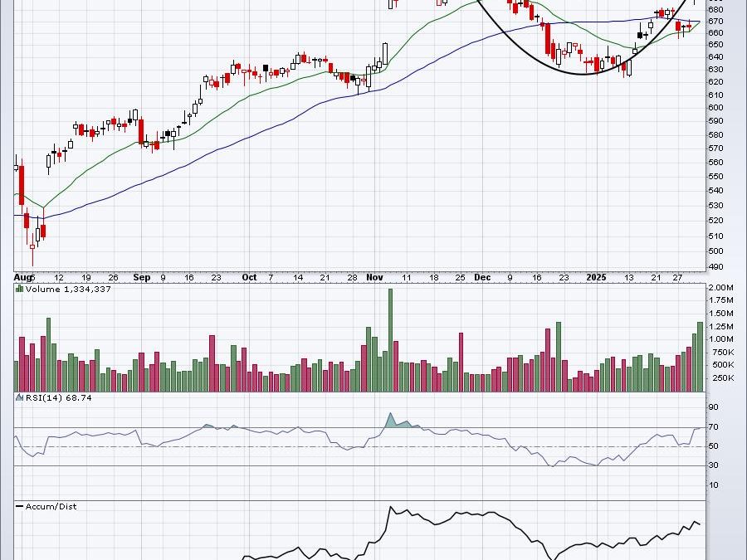Screen dimensions: 747x560
Task: Click the "13" date label after 2025
Action: point(629,277)
